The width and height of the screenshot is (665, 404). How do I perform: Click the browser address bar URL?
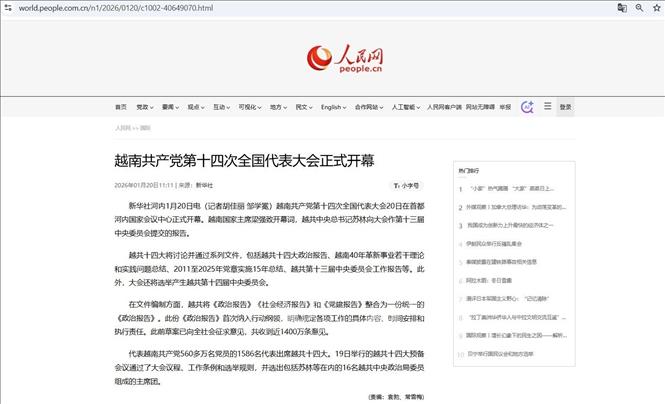point(120,8)
